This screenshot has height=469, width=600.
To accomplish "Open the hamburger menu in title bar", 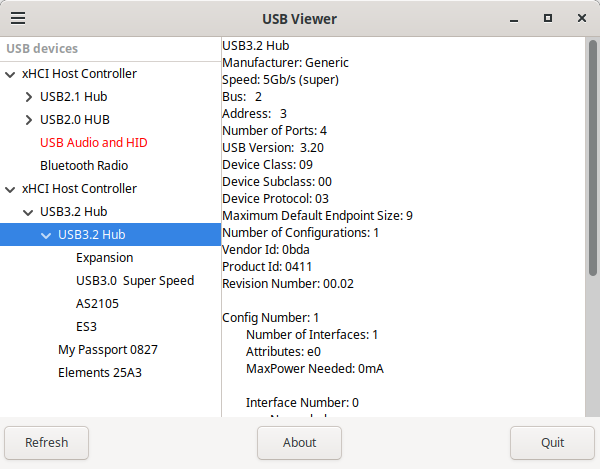I will (x=17, y=19).
